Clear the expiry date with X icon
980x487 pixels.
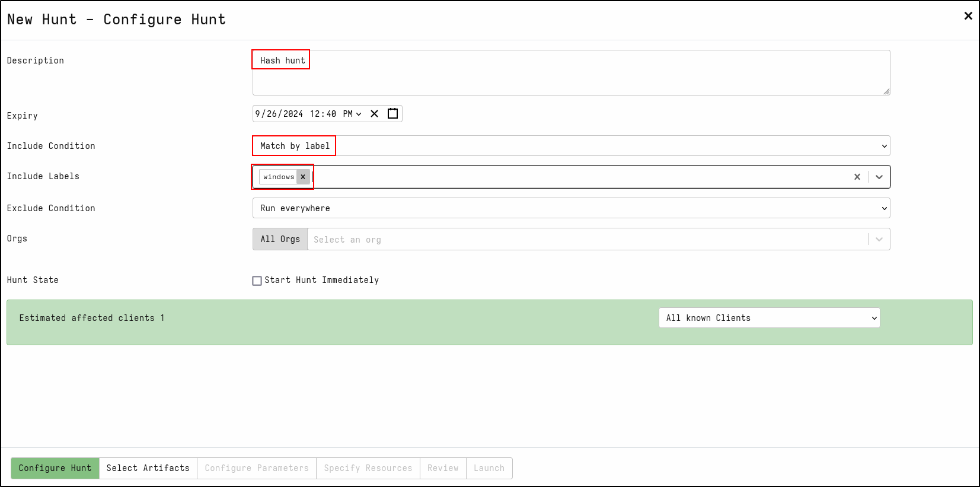[374, 114]
